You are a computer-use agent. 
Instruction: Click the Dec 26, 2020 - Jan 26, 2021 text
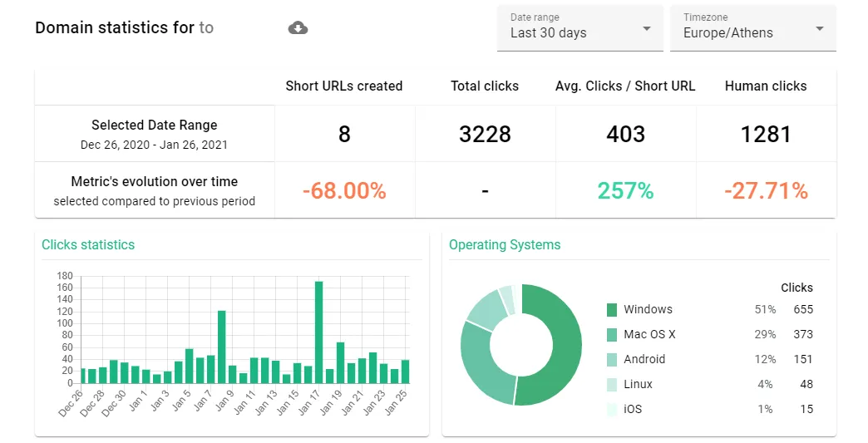[154, 145]
